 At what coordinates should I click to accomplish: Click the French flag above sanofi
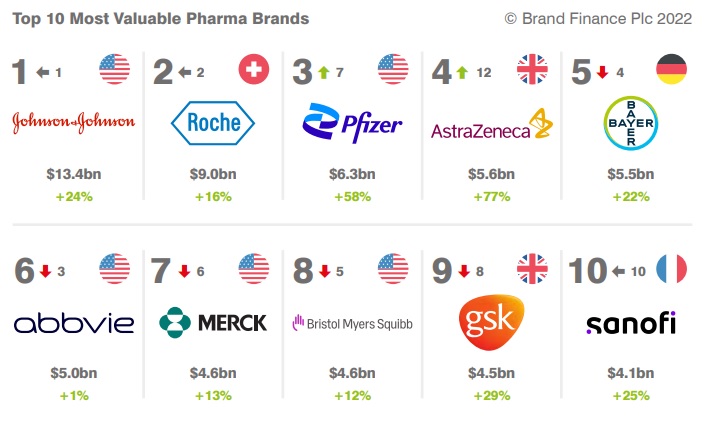(x=671, y=269)
